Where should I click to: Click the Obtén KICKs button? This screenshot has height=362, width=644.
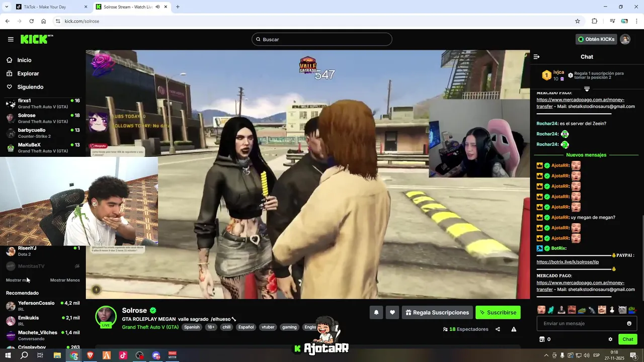coord(596,39)
